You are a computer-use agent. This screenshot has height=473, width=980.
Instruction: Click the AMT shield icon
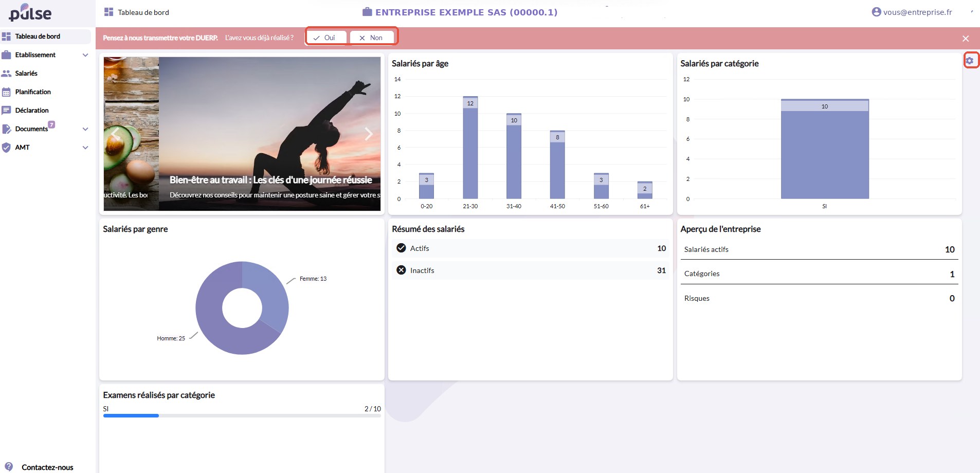[x=6, y=148]
